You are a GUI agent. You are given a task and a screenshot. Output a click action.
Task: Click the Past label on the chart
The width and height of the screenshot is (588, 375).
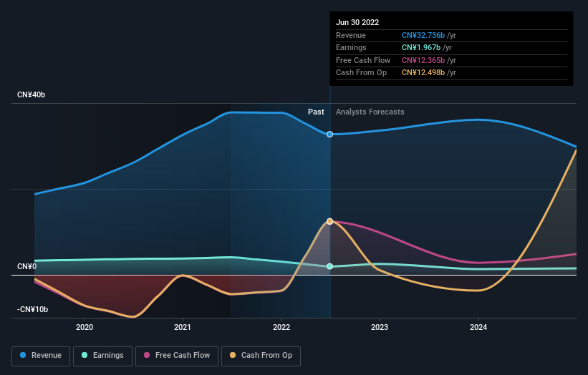(316, 112)
